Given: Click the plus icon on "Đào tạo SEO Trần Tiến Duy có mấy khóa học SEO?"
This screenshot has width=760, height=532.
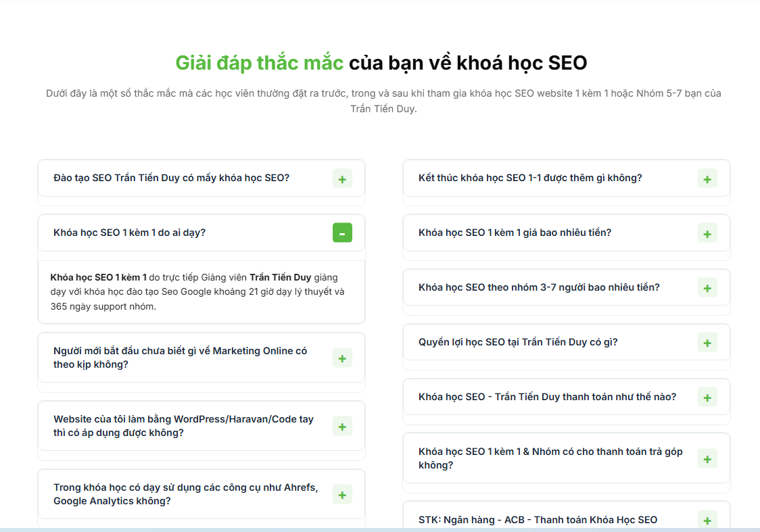Looking at the screenshot, I should pyautogui.click(x=343, y=178).
